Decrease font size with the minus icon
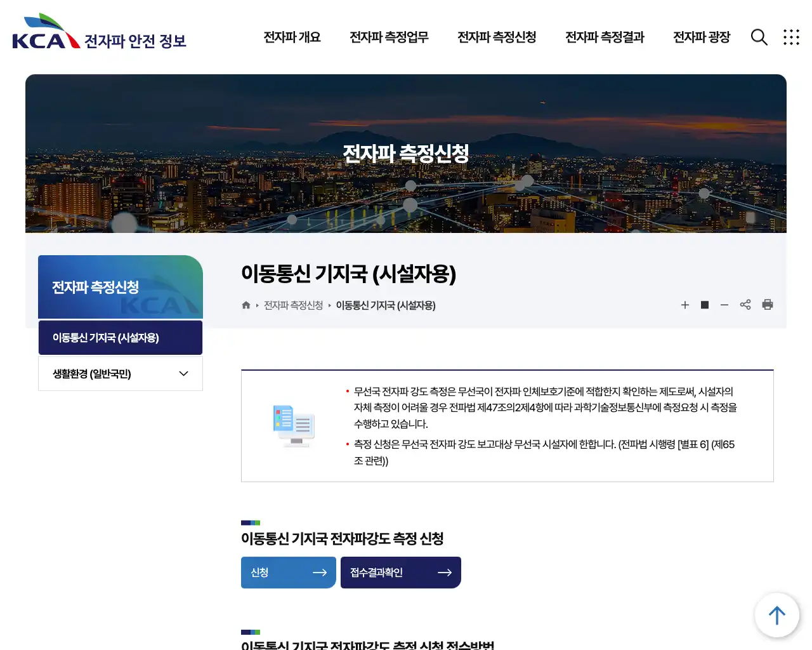The image size is (812, 650). click(x=724, y=305)
